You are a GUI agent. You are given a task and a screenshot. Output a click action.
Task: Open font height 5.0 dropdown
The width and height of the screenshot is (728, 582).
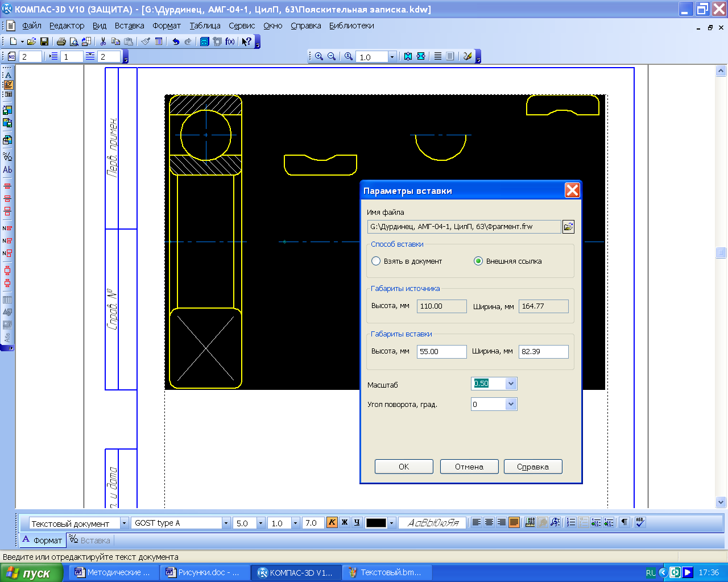pyautogui.click(x=260, y=523)
